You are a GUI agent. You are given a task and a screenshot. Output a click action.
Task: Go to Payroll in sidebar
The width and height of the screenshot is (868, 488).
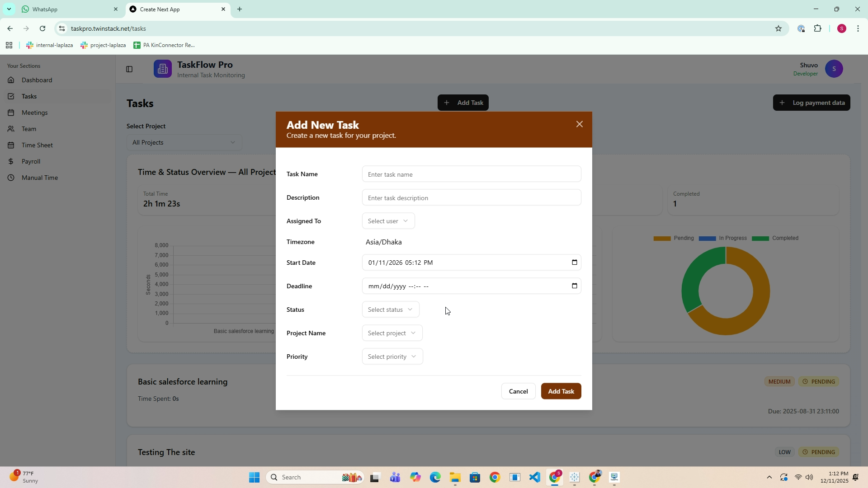point(31,161)
